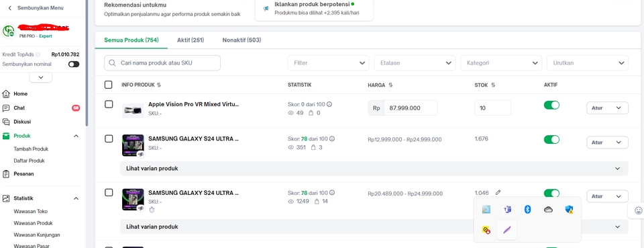This screenshot has width=644, height=248.
Task: Click the green Produk box icon
Action: click(x=6, y=136)
